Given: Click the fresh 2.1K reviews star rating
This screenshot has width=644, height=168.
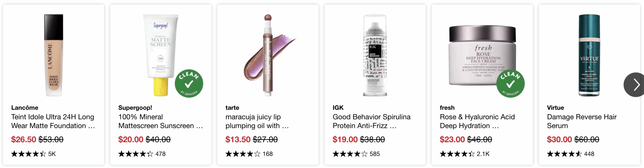Looking at the screenshot, I should (x=464, y=154).
